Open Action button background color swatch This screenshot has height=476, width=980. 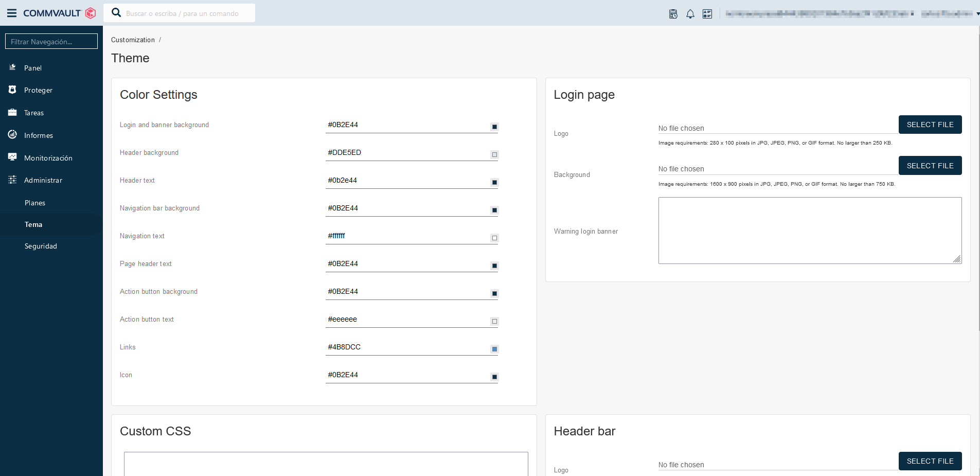pyautogui.click(x=494, y=293)
